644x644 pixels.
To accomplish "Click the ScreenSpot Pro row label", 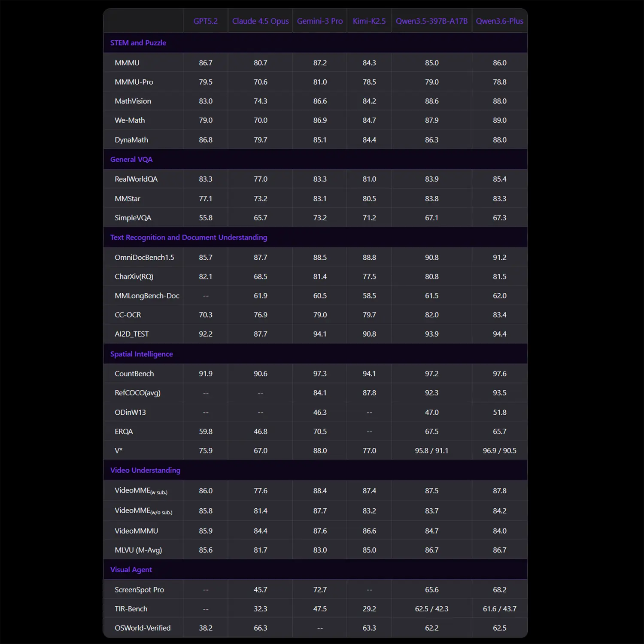I will pyautogui.click(x=139, y=590).
